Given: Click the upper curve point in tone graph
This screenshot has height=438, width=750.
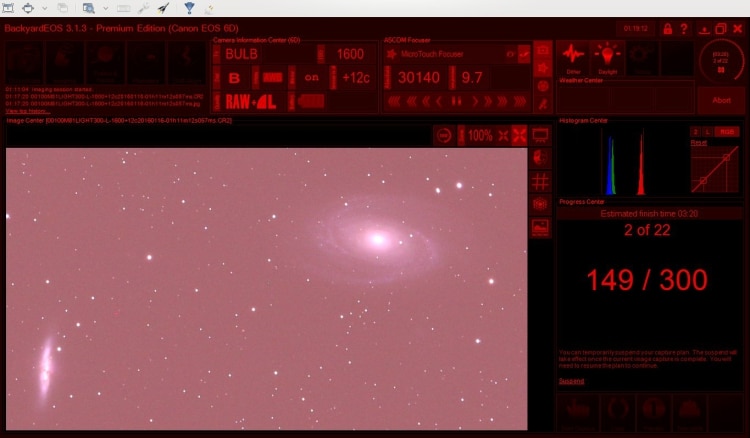Looking at the screenshot, I should 726,157.
